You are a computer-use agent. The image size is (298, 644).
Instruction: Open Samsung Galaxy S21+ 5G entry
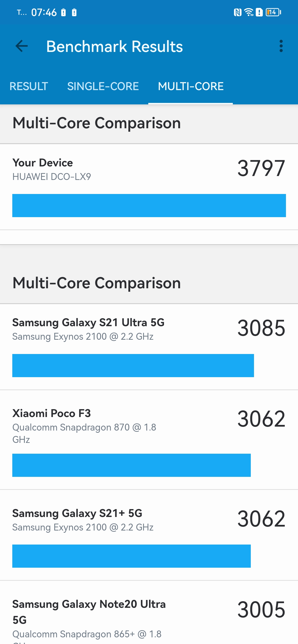[x=149, y=535]
